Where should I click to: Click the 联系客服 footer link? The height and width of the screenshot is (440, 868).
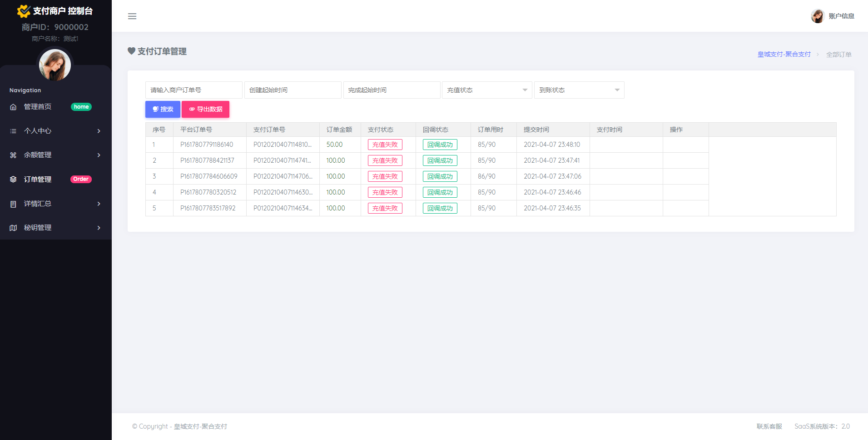[x=769, y=426]
